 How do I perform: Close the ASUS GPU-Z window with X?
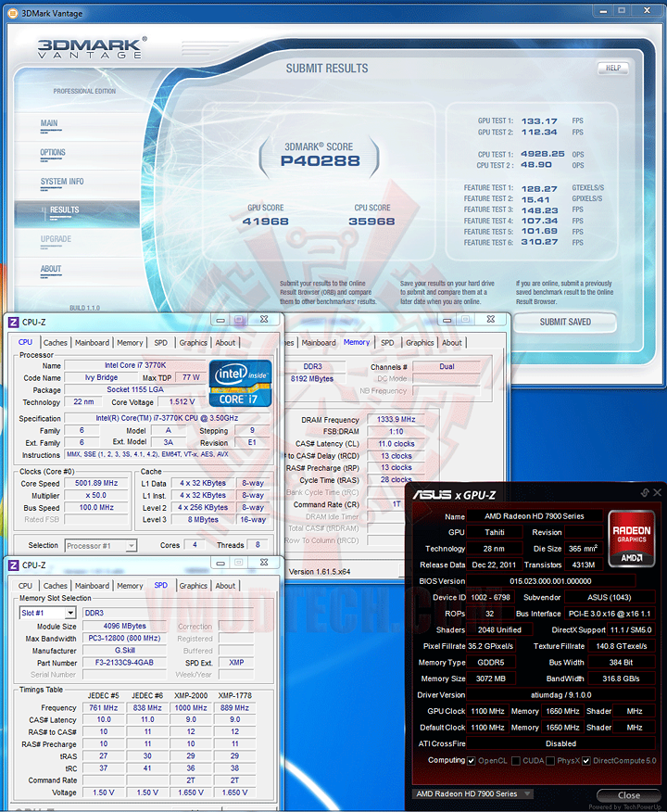click(x=657, y=492)
